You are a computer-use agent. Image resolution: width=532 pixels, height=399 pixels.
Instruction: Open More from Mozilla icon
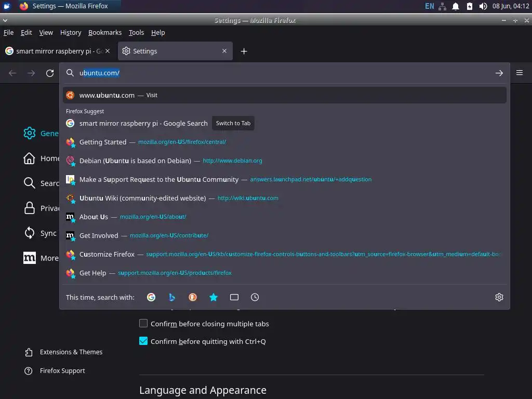point(30,258)
